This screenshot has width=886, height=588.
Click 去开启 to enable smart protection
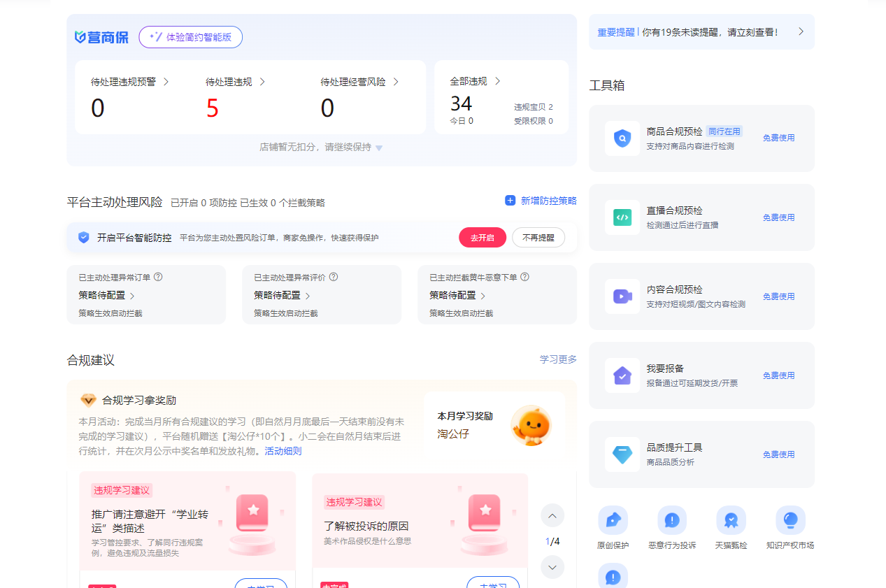(x=482, y=238)
